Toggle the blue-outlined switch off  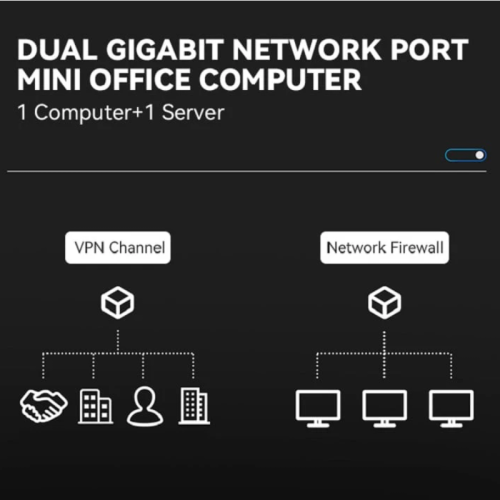point(466,155)
